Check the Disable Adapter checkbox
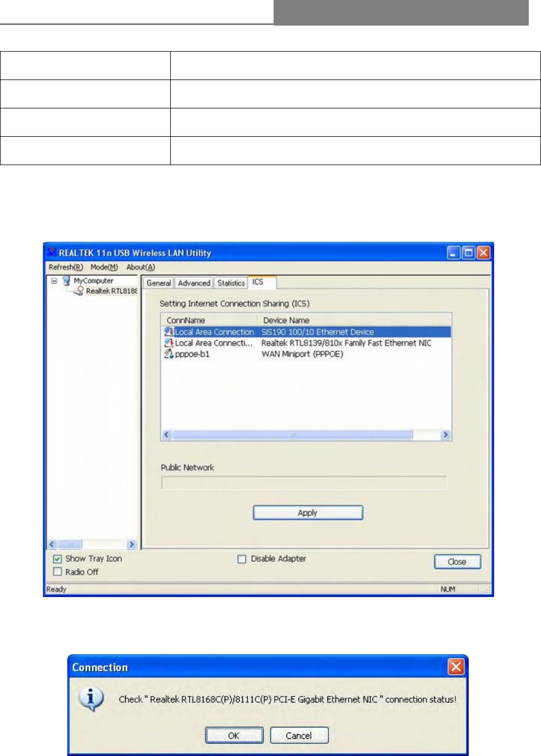The height and width of the screenshot is (756, 541). pos(242,559)
